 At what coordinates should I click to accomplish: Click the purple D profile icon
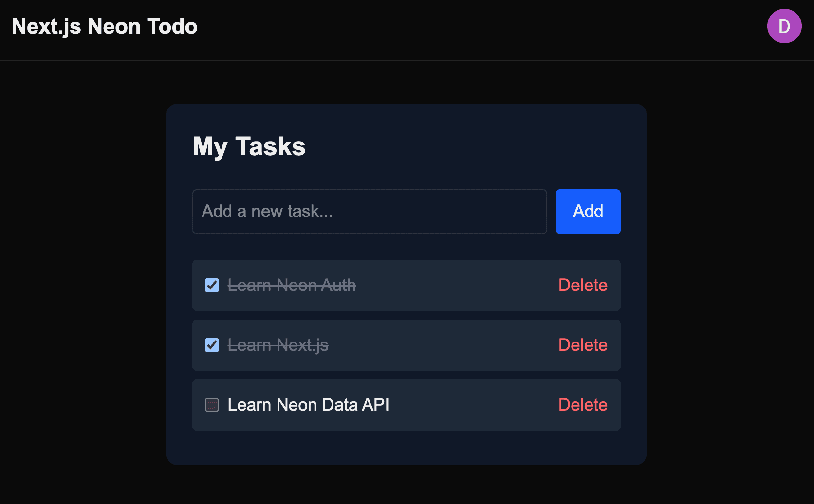(x=784, y=26)
